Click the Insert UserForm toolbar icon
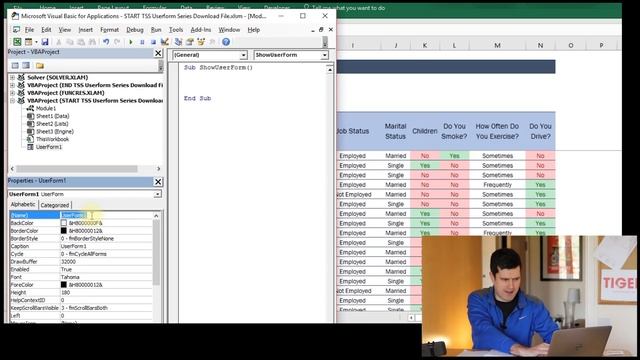Image resolution: width=640 pixels, height=360 pixels. pos(29,42)
